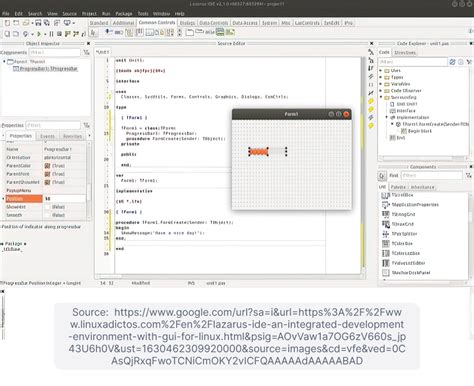The image size is (474, 386).
Task: Open the Project menu
Action: pyautogui.click(x=89, y=14)
